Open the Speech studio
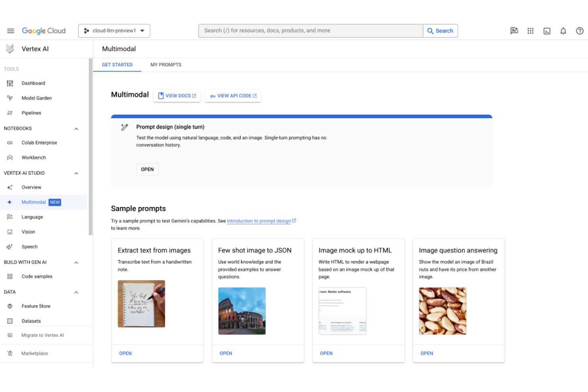The width and height of the screenshot is (588, 392). [29, 246]
